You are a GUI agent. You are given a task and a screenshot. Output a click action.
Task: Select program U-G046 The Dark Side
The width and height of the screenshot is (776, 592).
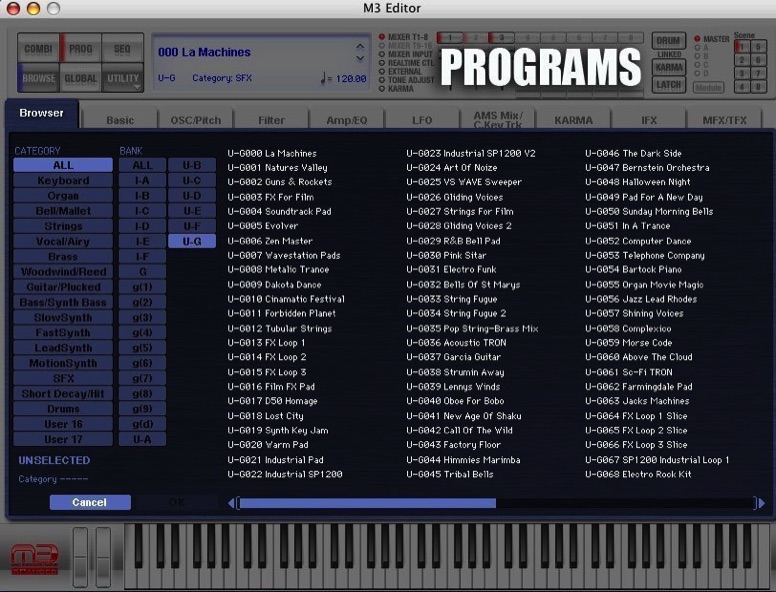point(633,153)
